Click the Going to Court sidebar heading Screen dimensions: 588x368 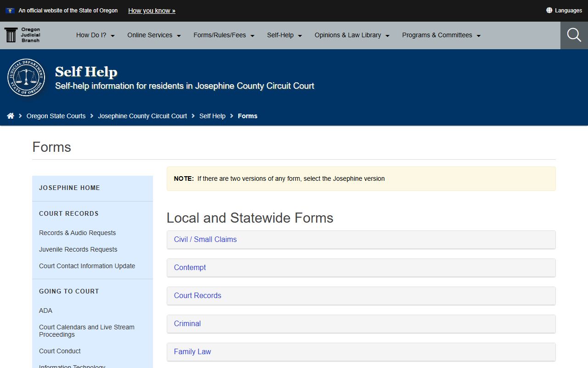pyautogui.click(x=69, y=291)
